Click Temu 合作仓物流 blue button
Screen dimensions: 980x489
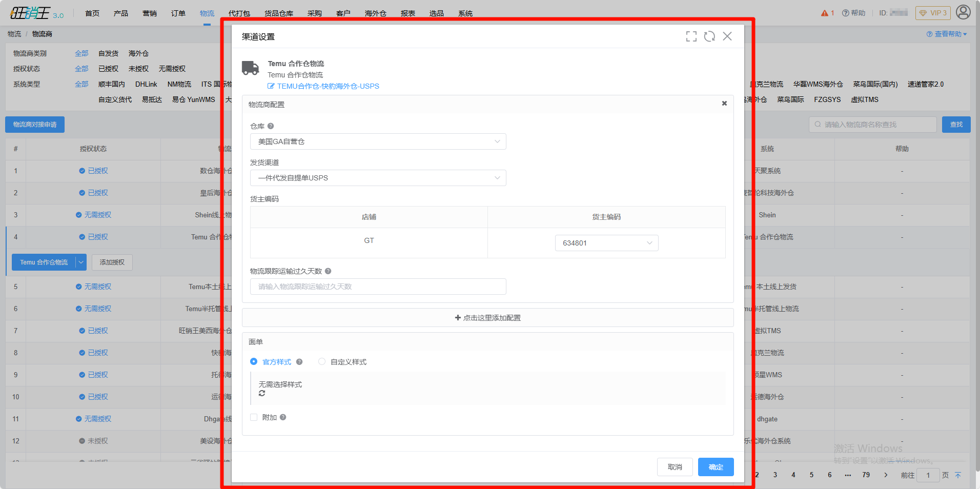pyautogui.click(x=44, y=262)
